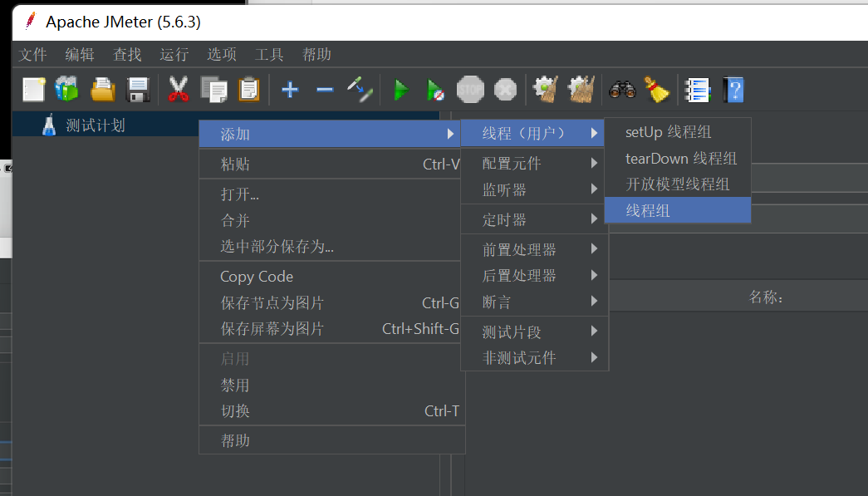Click 帮助 at context menu bottom
Screen dimensions: 868x496
[x=331, y=440]
